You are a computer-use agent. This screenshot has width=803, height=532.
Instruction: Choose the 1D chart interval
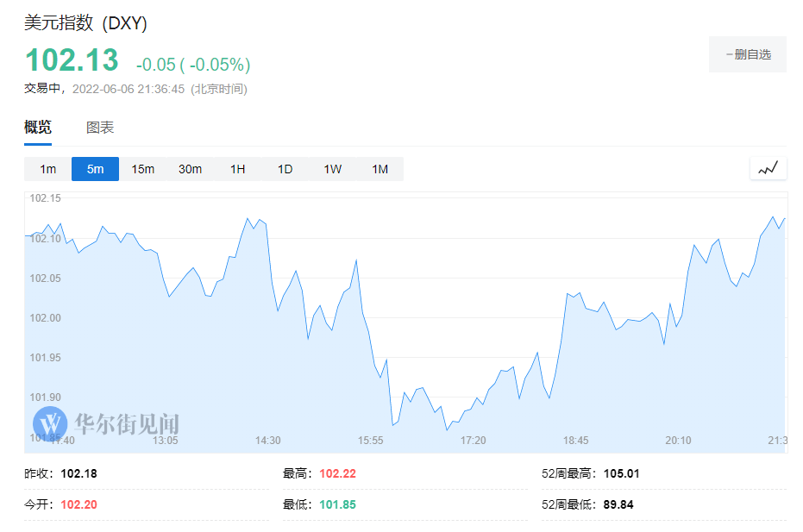coord(285,169)
